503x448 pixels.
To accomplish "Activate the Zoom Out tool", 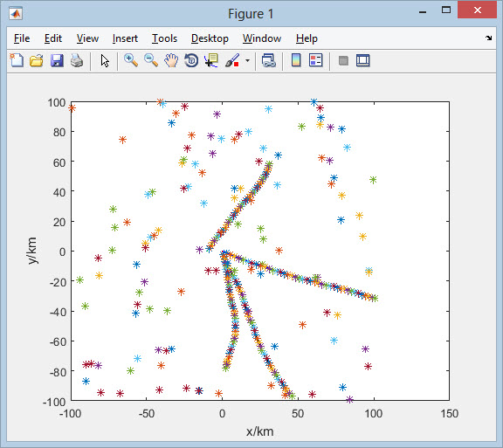I will tap(151, 60).
